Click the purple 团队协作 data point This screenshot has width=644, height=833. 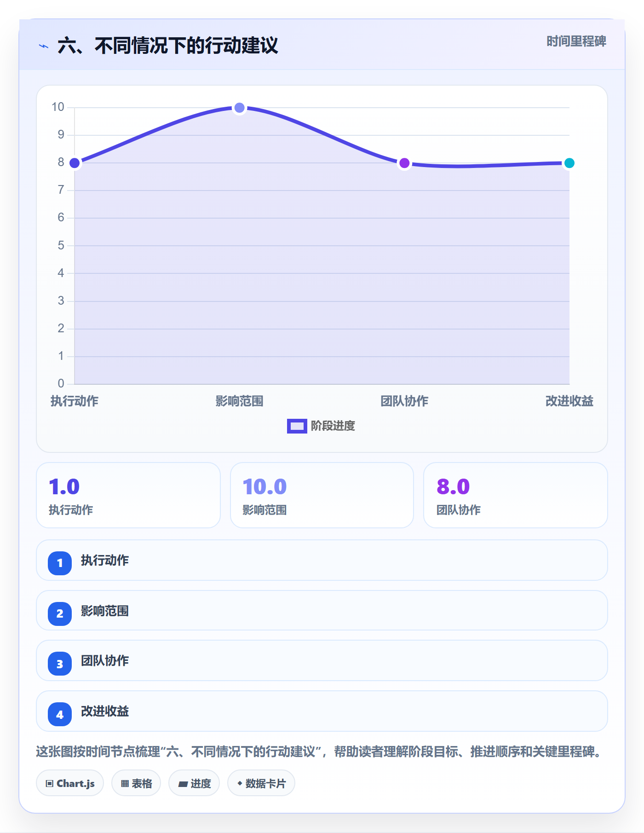click(404, 163)
